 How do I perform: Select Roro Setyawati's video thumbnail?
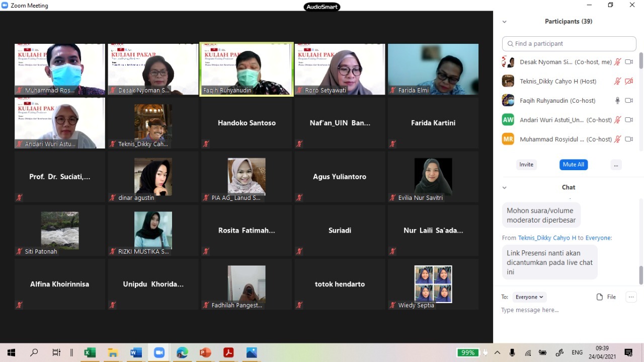(x=340, y=69)
